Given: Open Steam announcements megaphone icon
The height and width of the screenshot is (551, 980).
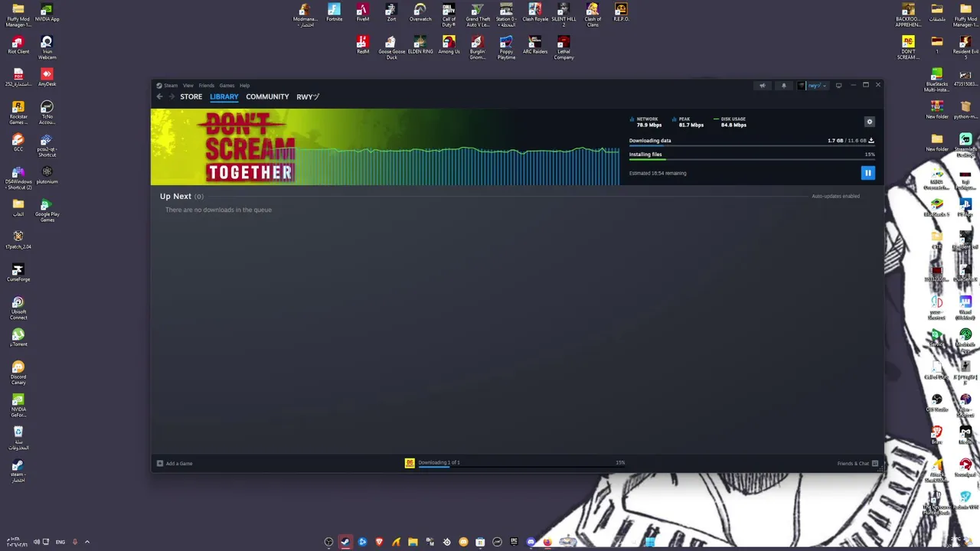Looking at the screenshot, I should tap(763, 85).
